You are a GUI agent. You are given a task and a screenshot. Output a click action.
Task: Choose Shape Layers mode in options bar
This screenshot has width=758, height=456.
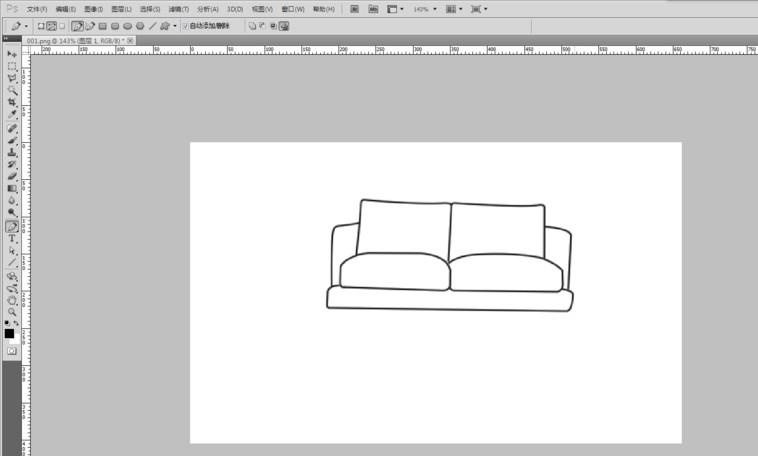pos(41,26)
